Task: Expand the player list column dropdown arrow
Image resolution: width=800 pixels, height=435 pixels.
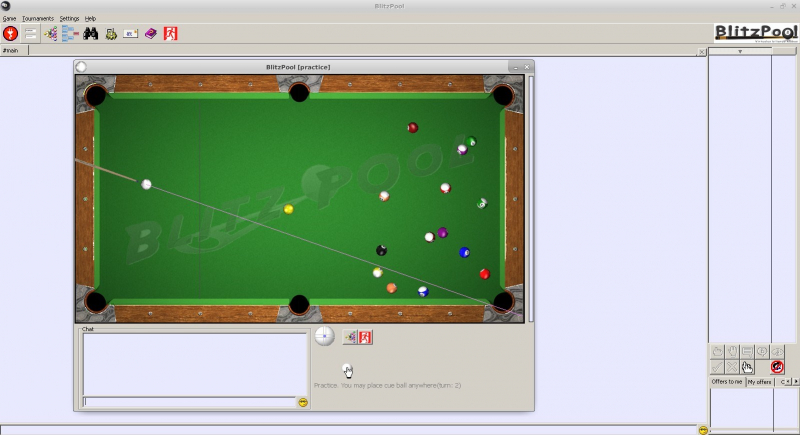Action: coord(740,52)
